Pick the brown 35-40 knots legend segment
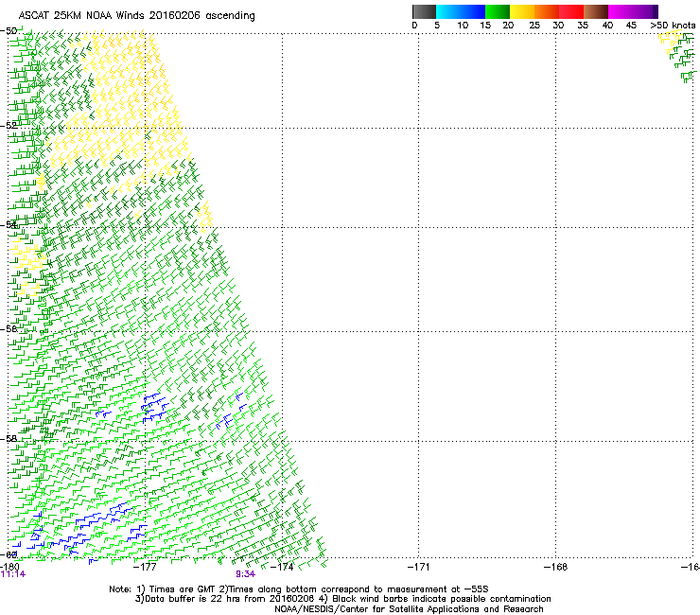Screen dimensions: 700x615 click(596, 11)
